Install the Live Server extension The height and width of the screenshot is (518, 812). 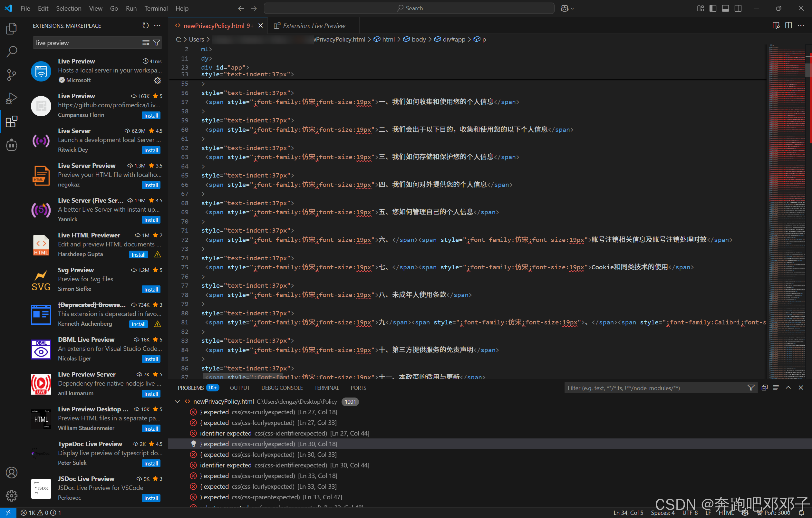pyautogui.click(x=151, y=150)
